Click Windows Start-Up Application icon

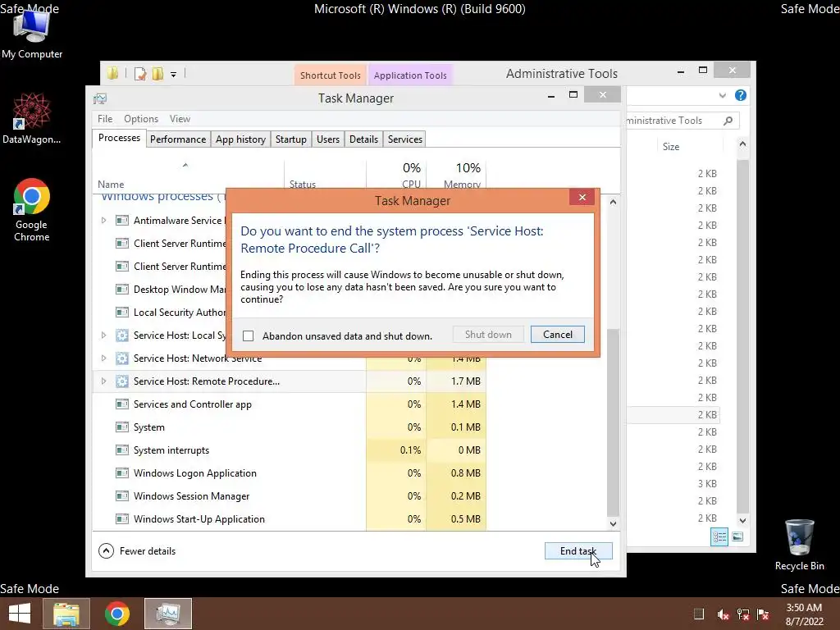tap(122, 519)
